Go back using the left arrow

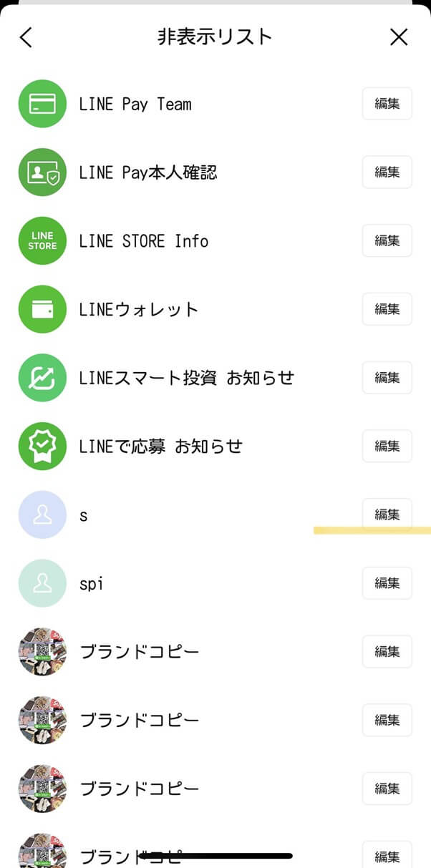(25, 36)
